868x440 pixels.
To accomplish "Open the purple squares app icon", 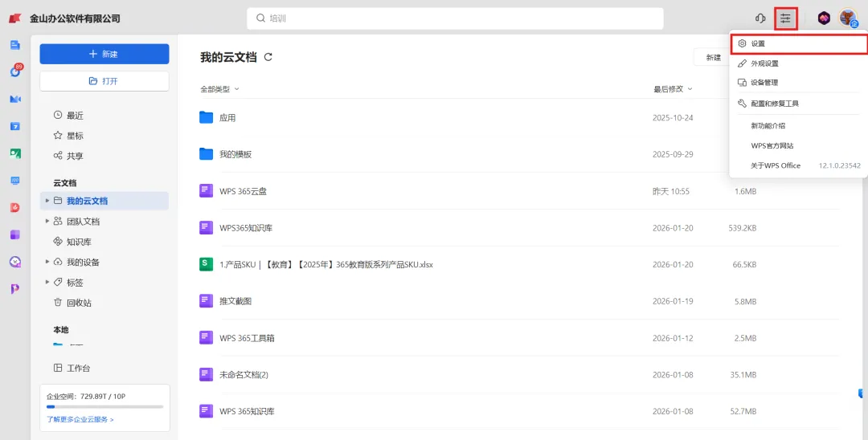I will click(15, 234).
